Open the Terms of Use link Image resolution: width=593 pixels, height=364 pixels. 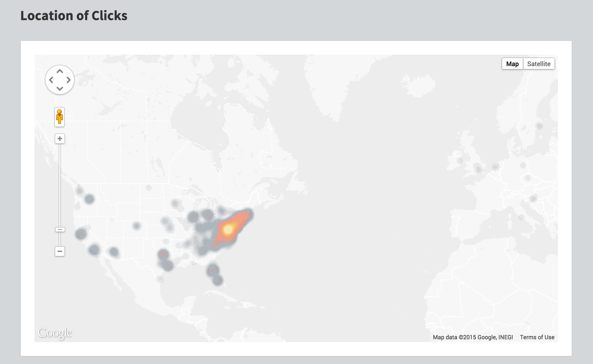(537, 337)
